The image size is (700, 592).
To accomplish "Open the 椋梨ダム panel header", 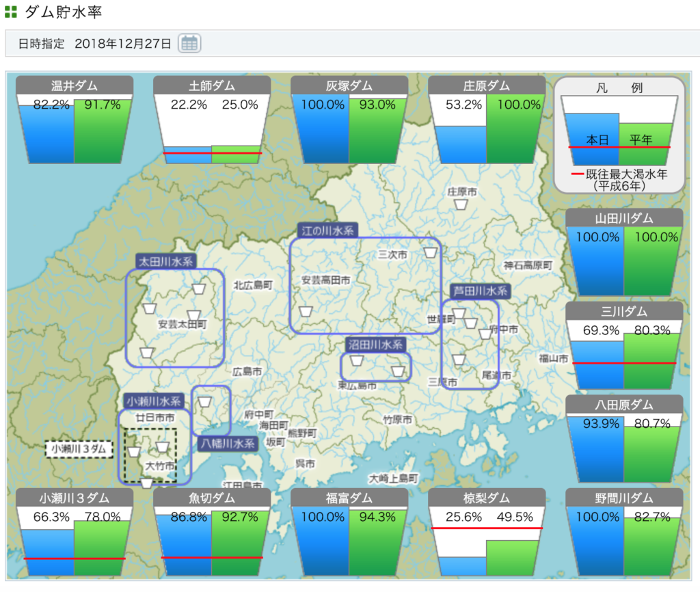I will (x=486, y=498).
